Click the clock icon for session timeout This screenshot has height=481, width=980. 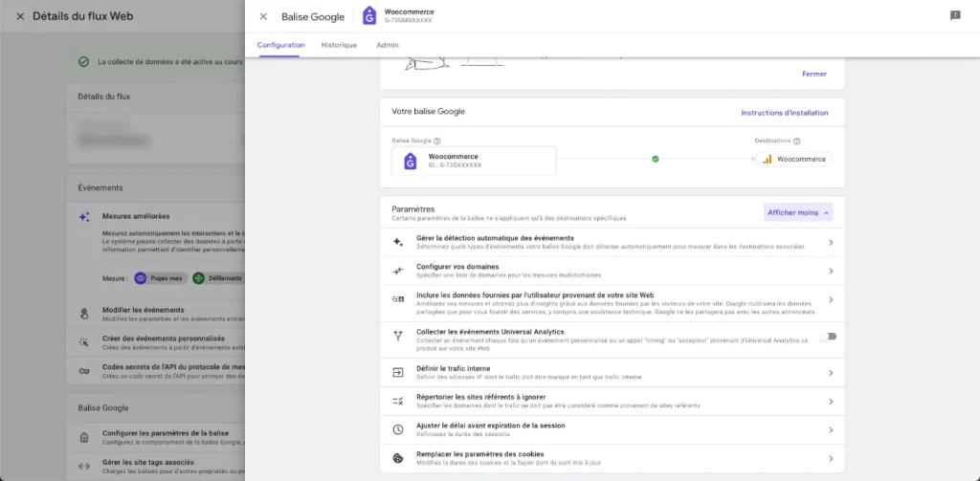397,429
